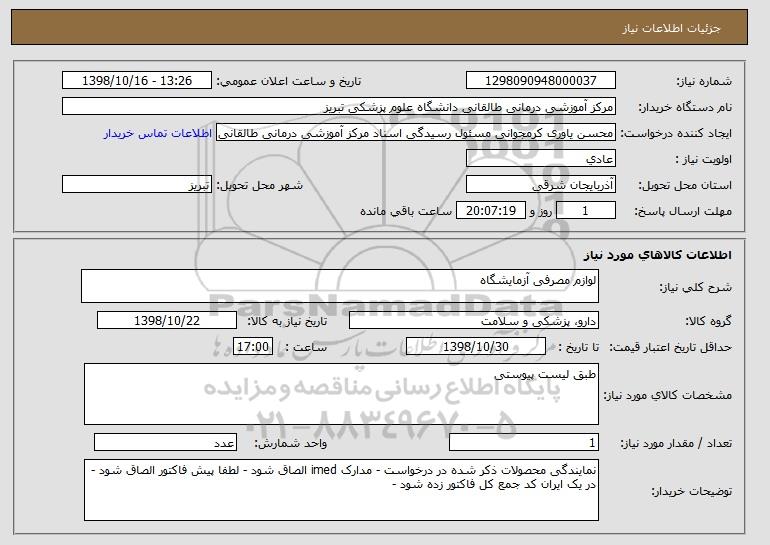Select the واحد شمارش field عدد

(x=165, y=442)
